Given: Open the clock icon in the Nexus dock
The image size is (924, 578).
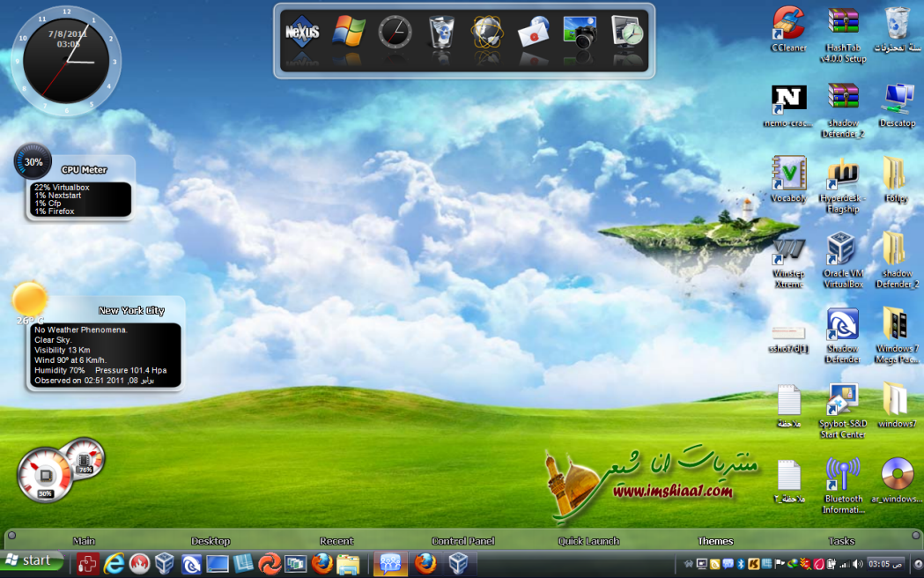Looking at the screenshot, I should pyautogui.click(x=395, y=32).
